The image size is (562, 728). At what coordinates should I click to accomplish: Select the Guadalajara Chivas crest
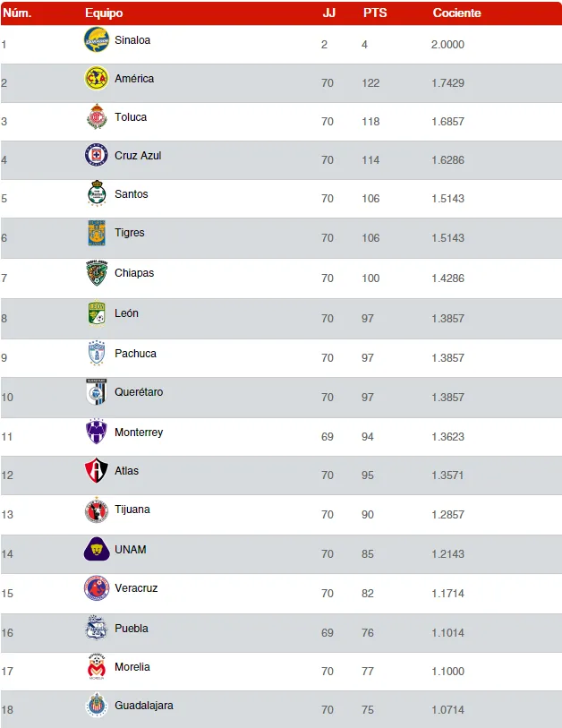click(97, 706)
